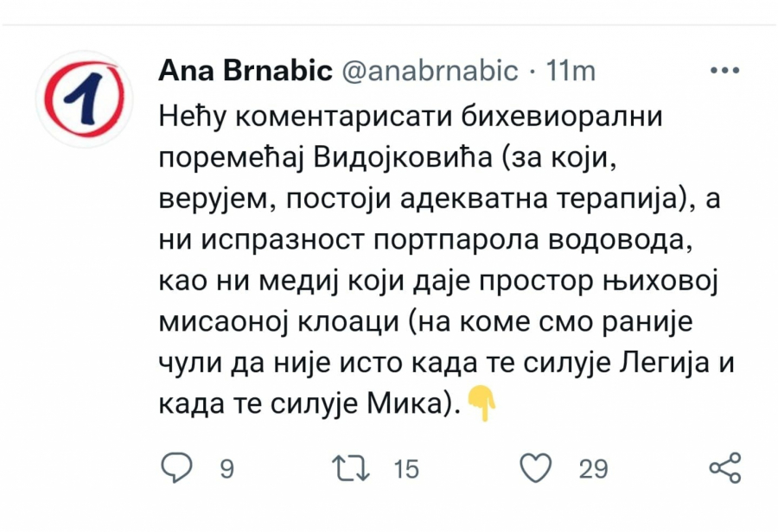Open the tweet via the 11m timestamp

pyautogui.click(x=572, y=72)
